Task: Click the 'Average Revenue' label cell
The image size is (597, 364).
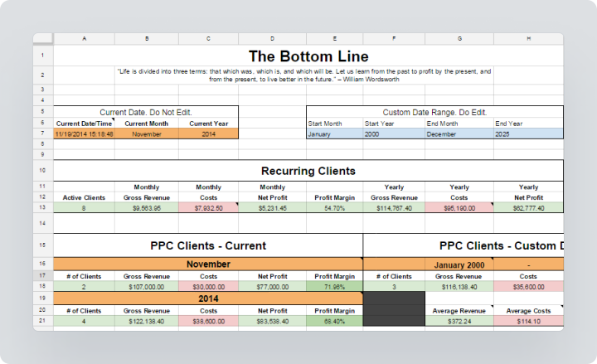Action: click(x=459, y=311)
